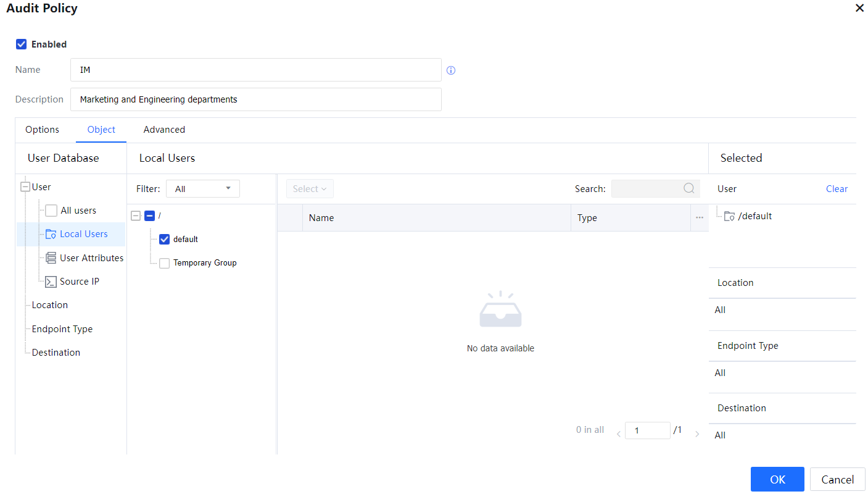Check the All users checkbox
868x494 pixels.
(51, 211)
